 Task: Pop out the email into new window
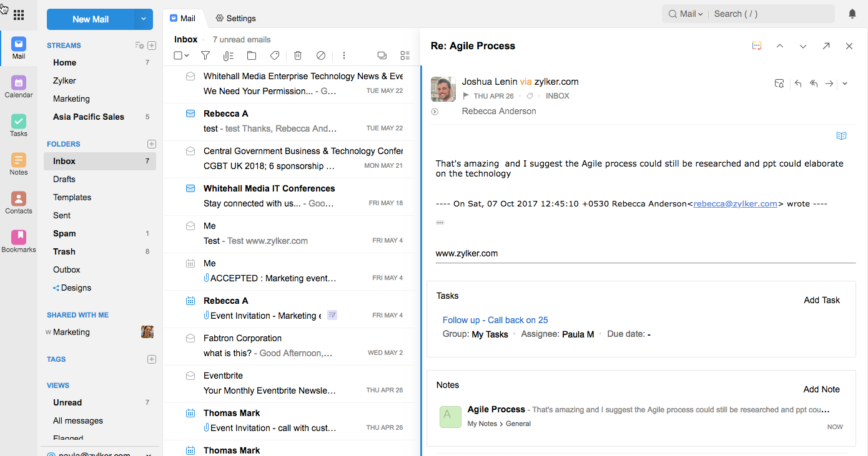826,46
